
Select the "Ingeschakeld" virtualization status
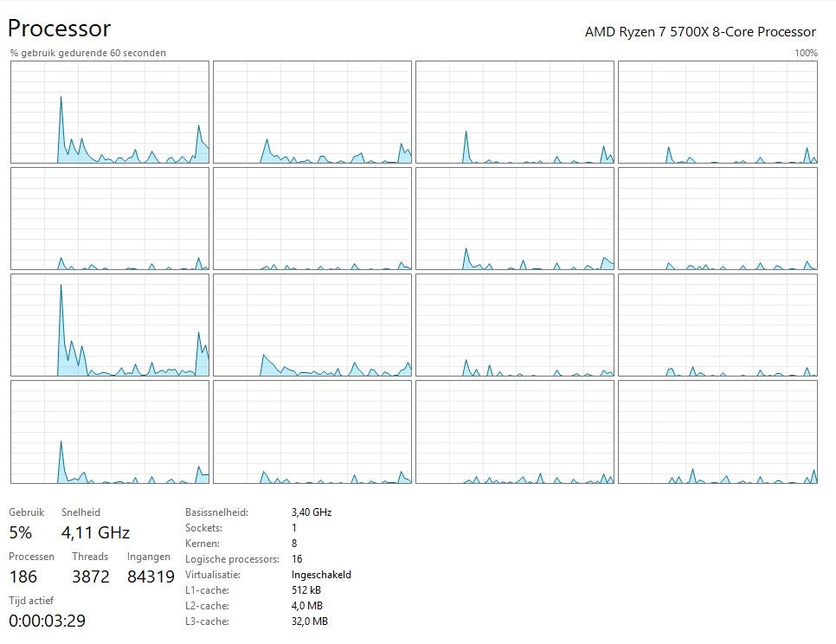321,575
